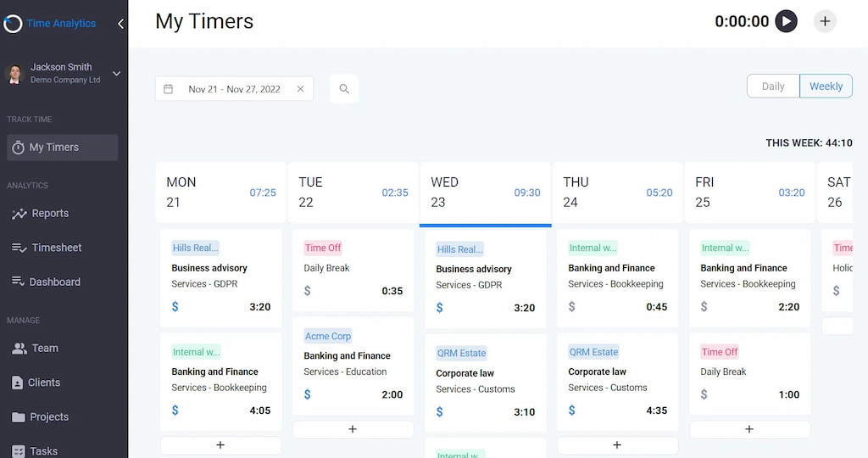Screen dimensions: 868x458
Task: Click Monday's Hills Real... client tag
Action: (x=196, y=248)
